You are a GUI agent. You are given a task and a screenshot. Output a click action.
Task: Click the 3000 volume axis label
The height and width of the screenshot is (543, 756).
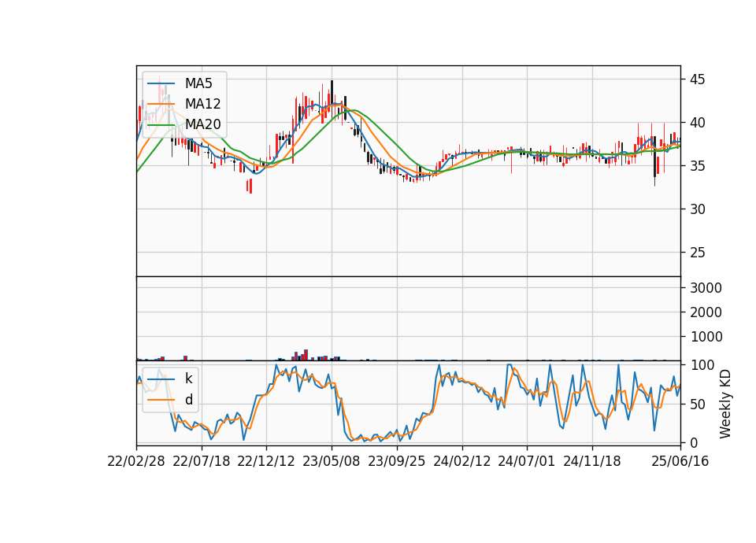(706, 288)
